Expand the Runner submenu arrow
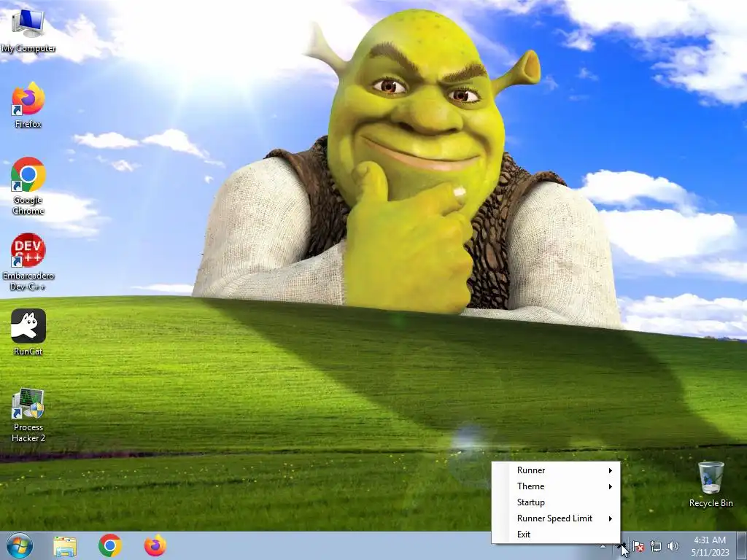747x560 pixels. [x=611, y=470]
